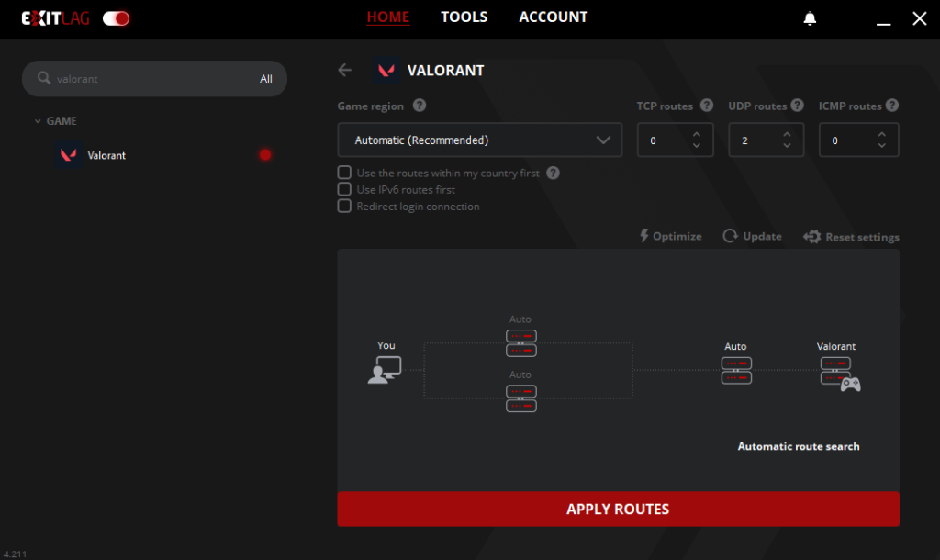Click the notification bell icon
940x560 pixels.
pyautogui.click(x=810, y=18)
